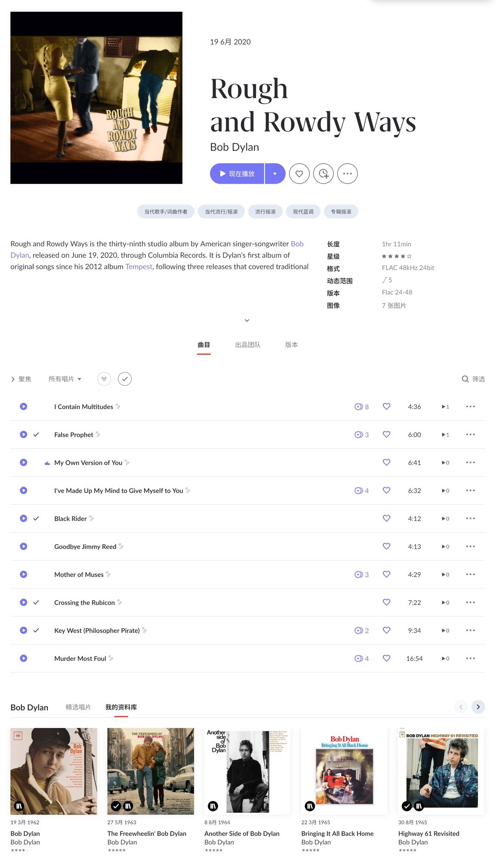Image resolution: width=496 pixels, height=868 pixels.
Task: Click the search filter magnifier icon
Action: [x=465, y=379]
